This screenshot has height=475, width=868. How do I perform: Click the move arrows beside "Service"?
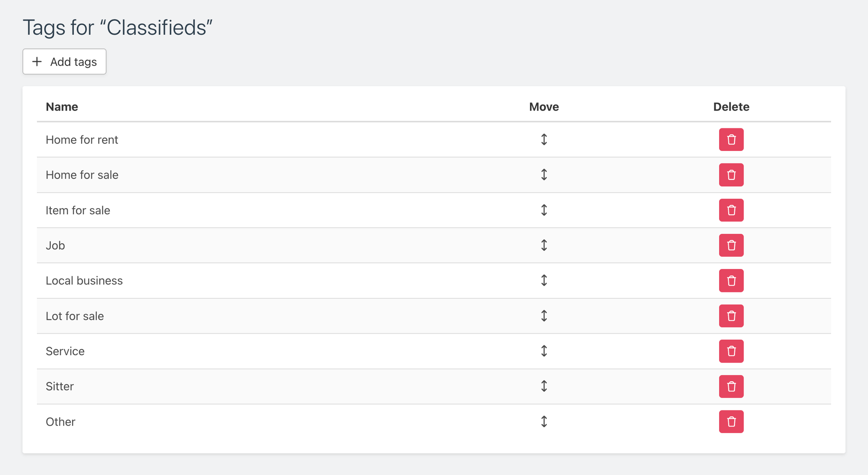544,351
